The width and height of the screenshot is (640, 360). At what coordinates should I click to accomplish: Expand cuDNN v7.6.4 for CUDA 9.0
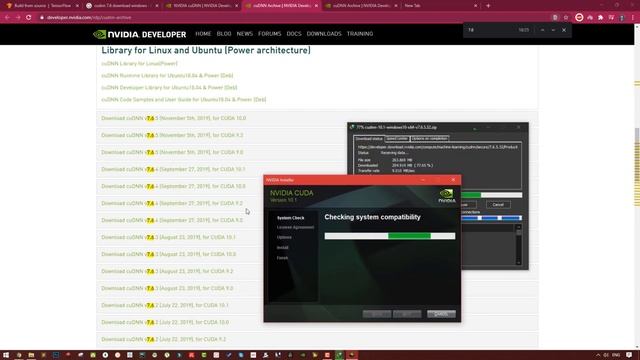172,220
